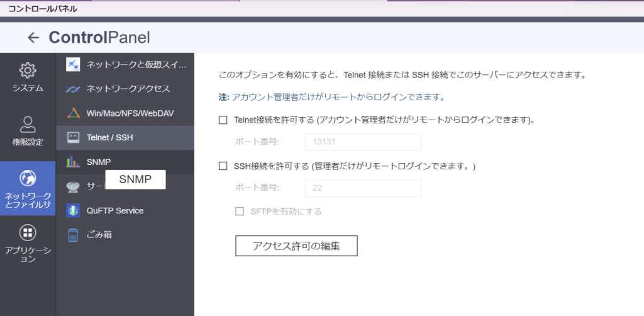This screenshot has width=644, height=316.
Task: Open the システム gear icon section
Action: 28,71
